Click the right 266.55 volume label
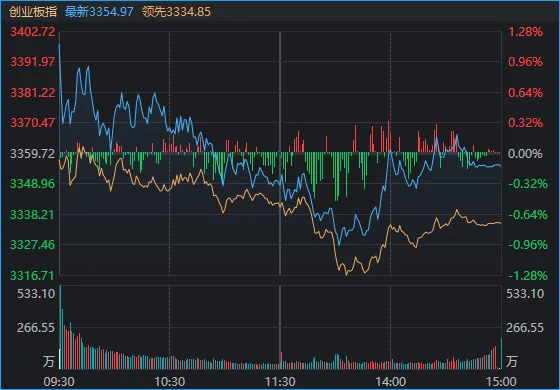 coord(525,328)
